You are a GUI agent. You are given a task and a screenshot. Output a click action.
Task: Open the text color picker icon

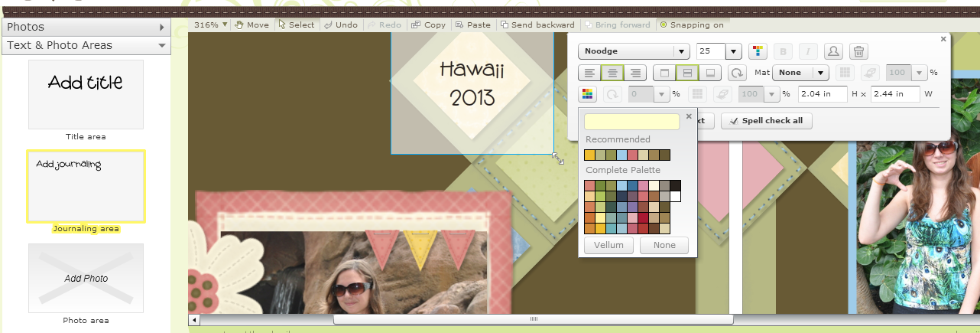click(757, 51)
